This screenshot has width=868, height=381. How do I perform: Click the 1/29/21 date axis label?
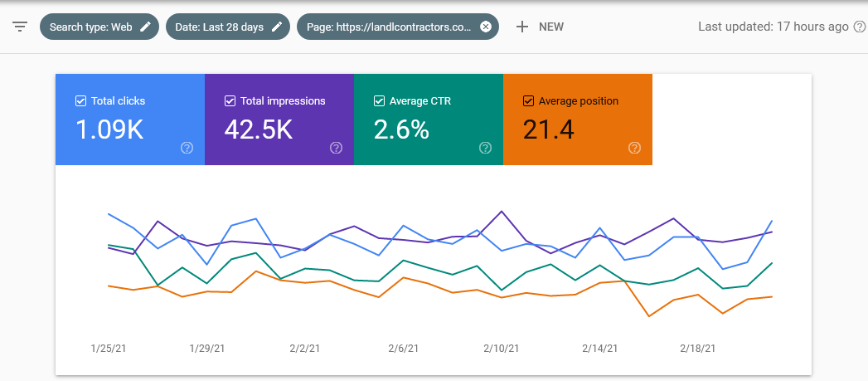207,349
